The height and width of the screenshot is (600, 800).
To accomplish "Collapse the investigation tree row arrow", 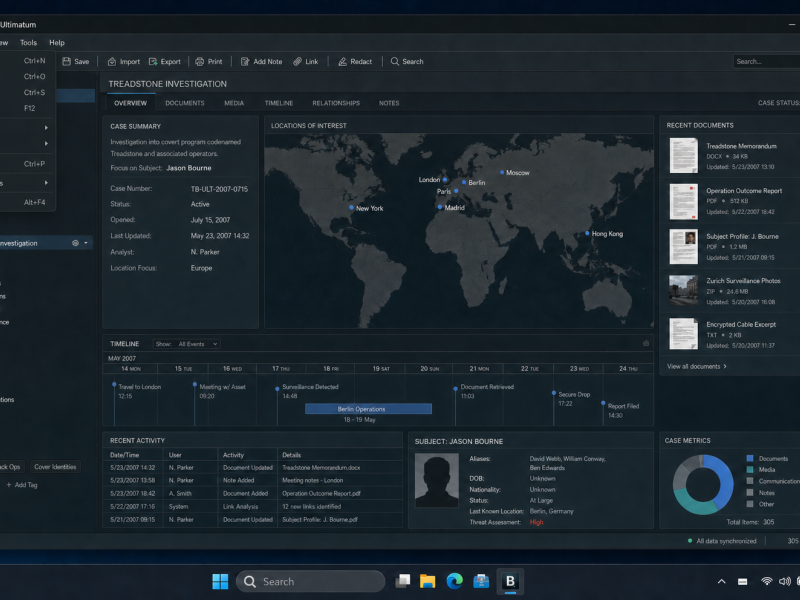I will 86,243.
